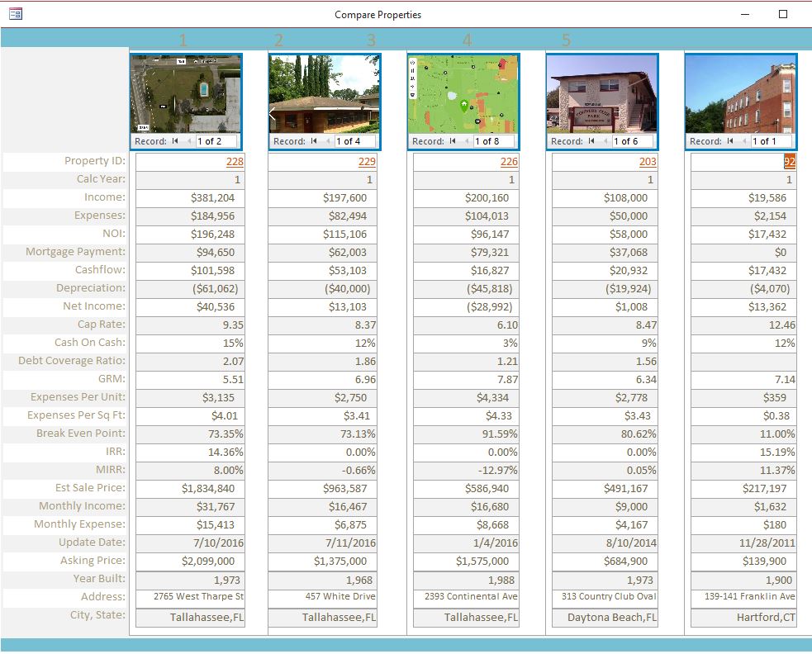Select Expenses Per Sq Ft value $0.38
Viewport: 812px width, 654px height.
tap(743, 415)
